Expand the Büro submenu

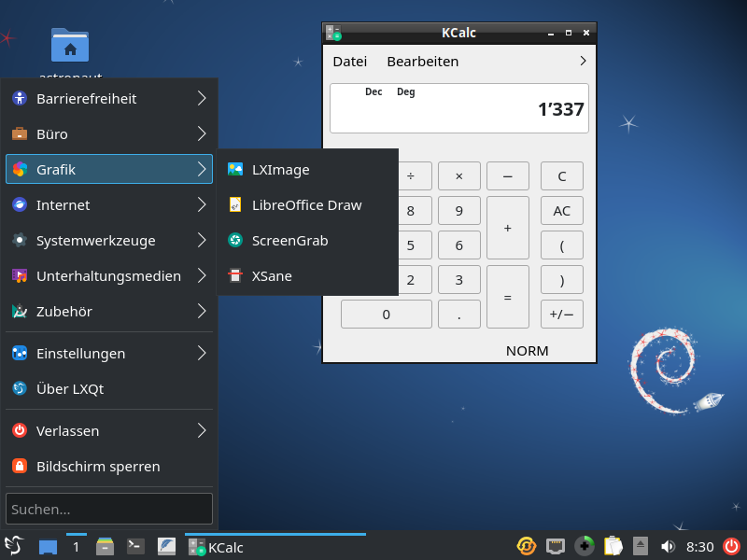[x=109, y=133]
